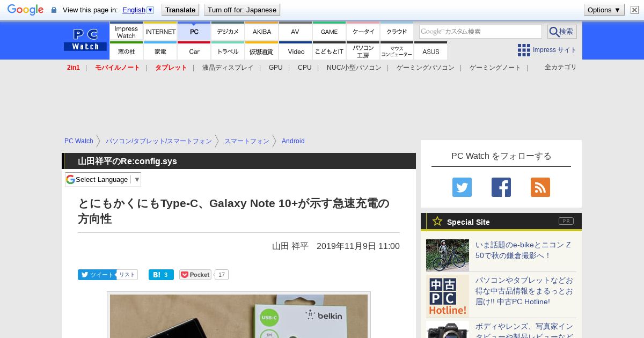
Task: Open the 仮想通貨 tab
Action: 262,51
